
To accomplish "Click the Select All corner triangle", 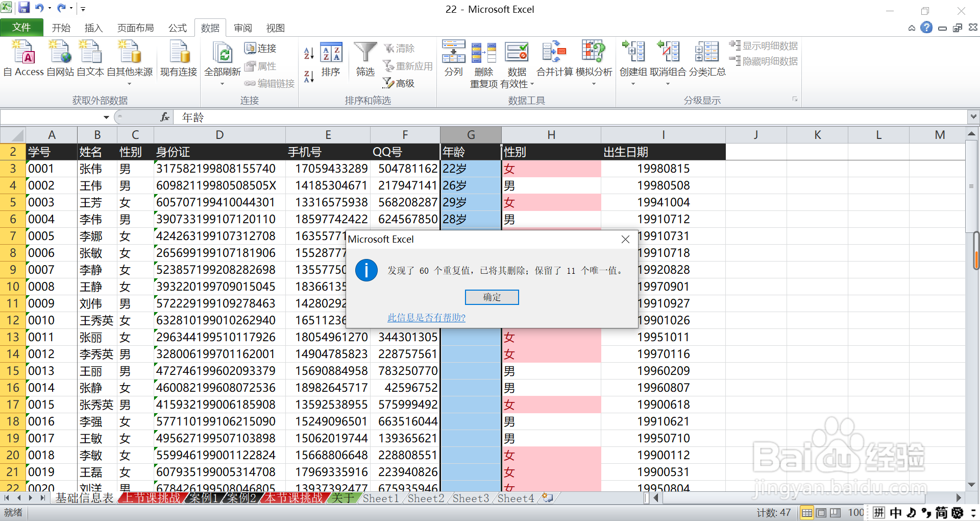I will 13,135.
